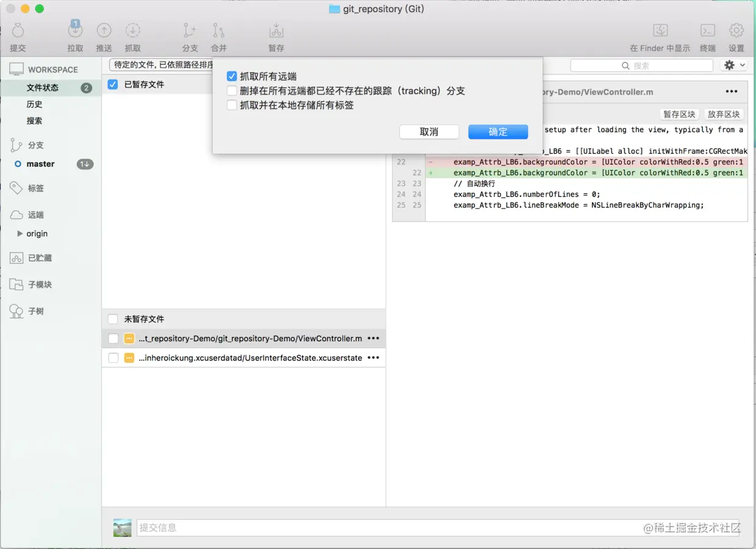Image resolution: width=756 pixels, height=549 pixels.
Task: Open Show in Finder (在 Finder 中显示)
Action: click(x=660, y=30)
